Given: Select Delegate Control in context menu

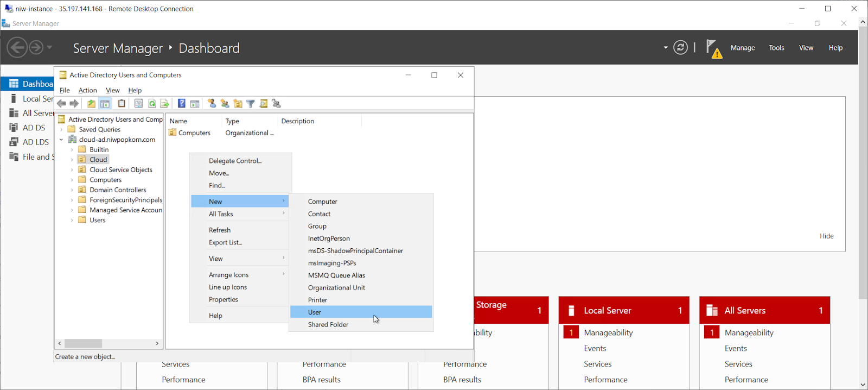Looking at the screenshot, I should [x=240, y=161].
